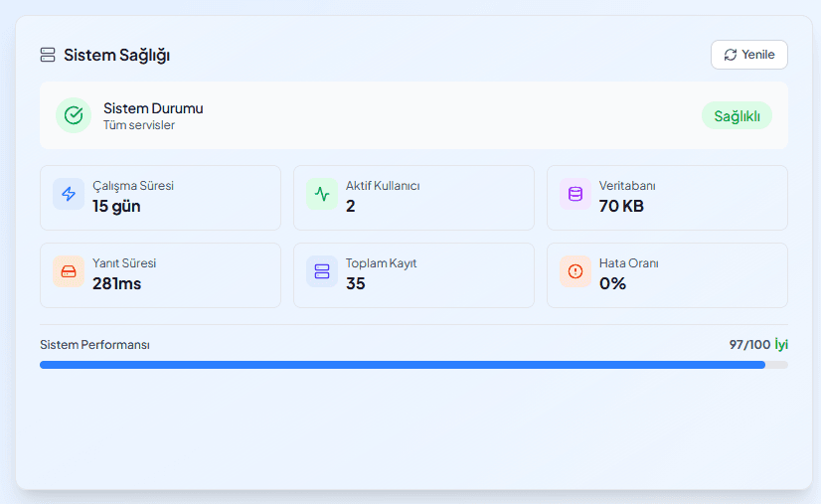Click the Toplam Kayıt server icon

click(322, 271)
